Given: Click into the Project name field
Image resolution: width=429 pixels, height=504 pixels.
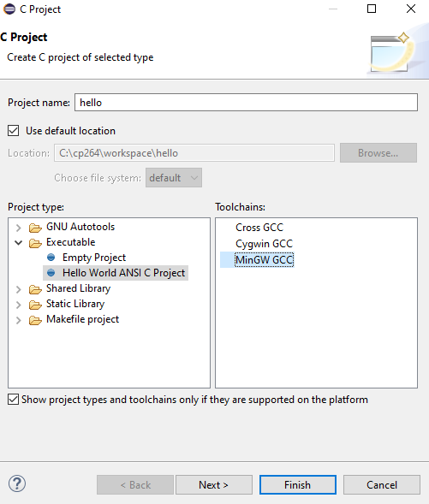Looking at the screenshot, I should (x=247, y=103).
